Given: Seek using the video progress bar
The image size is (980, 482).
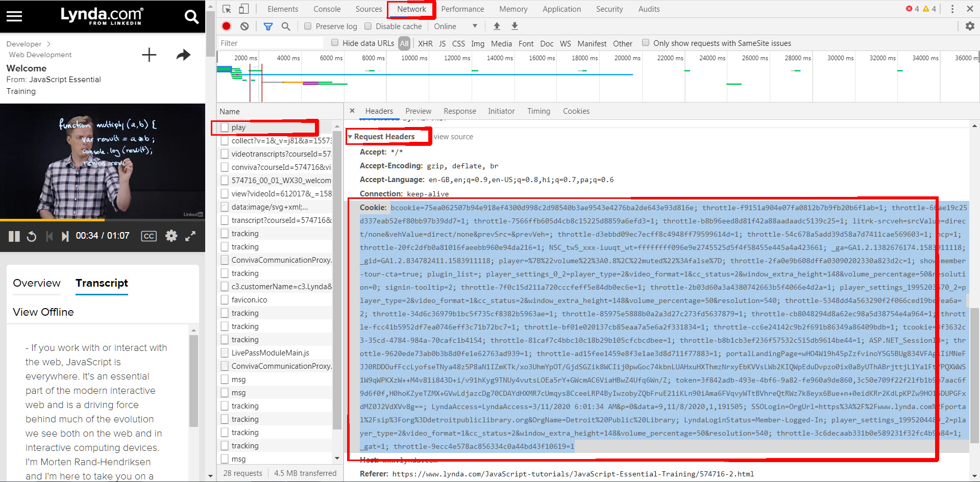Looking at the screenshot, I should click(103, 220).
